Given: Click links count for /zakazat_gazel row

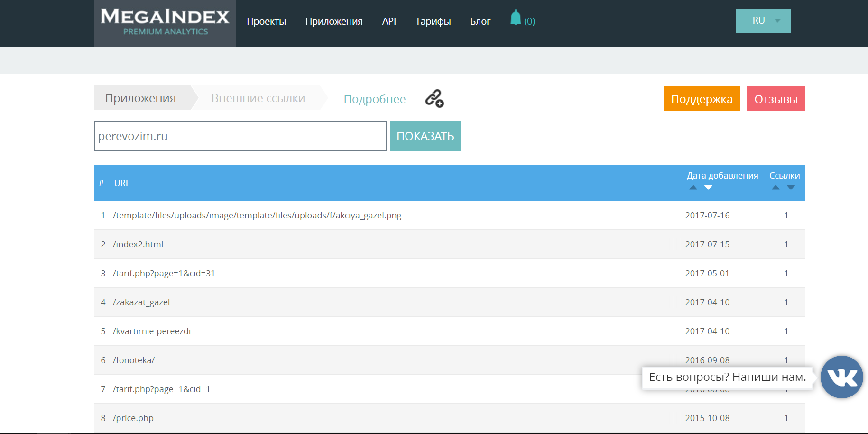Looking at the screenshot, I should click(786, 302).
